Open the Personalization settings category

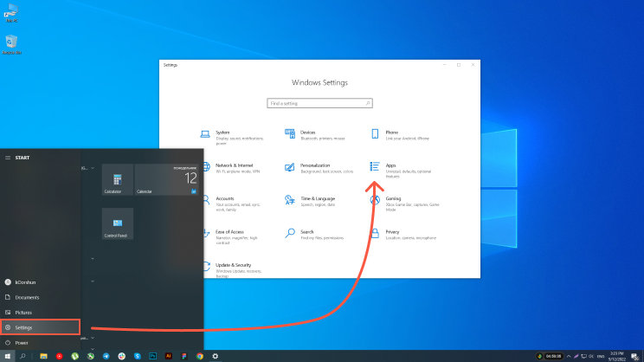coord(319,168)
